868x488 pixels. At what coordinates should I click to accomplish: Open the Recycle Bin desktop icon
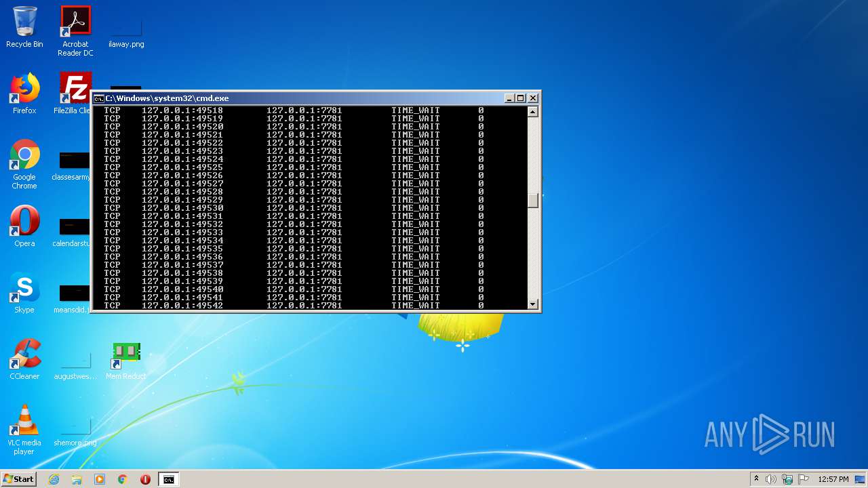point(24,27)
